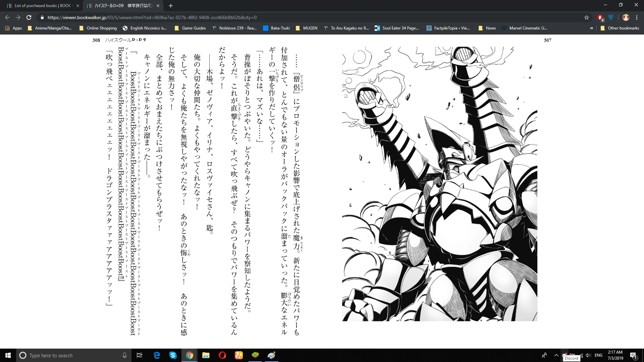The image size is (644, 362).
Task: Open Task View on the taskbar
Action: click(x=140, y=355)
